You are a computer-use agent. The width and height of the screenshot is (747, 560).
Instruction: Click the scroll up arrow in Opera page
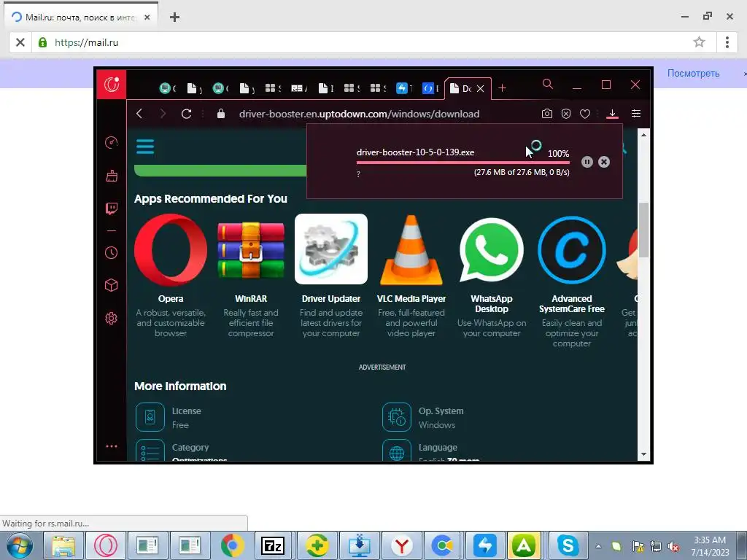tap(643, 135)
